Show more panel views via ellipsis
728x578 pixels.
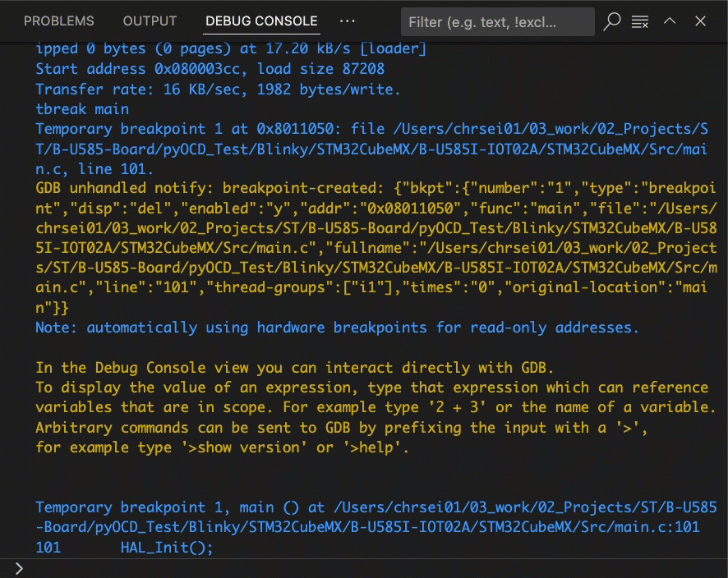pos(348,21)
